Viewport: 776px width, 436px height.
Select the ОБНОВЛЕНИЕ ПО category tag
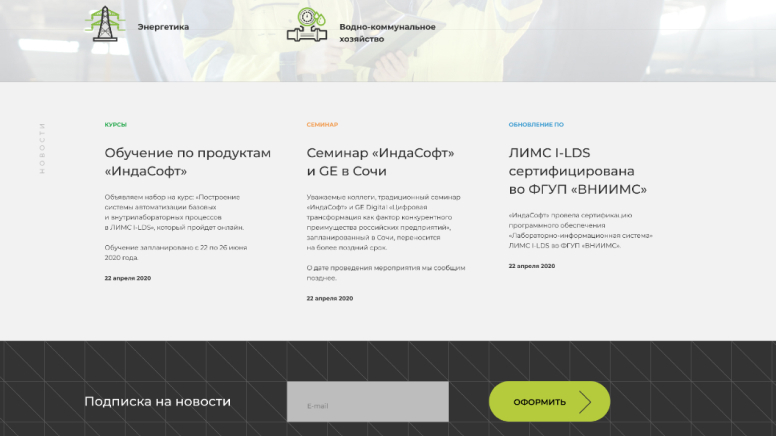(536, 125)
